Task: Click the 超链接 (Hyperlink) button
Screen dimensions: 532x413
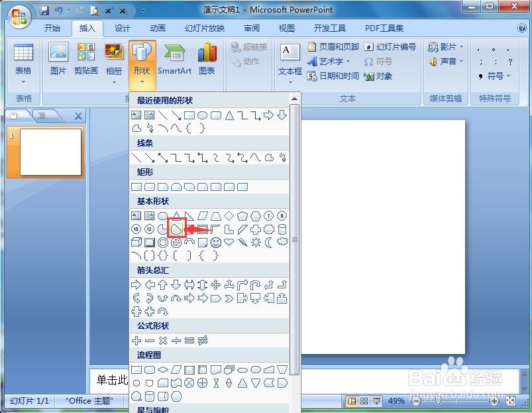Action: pos(248,46)
